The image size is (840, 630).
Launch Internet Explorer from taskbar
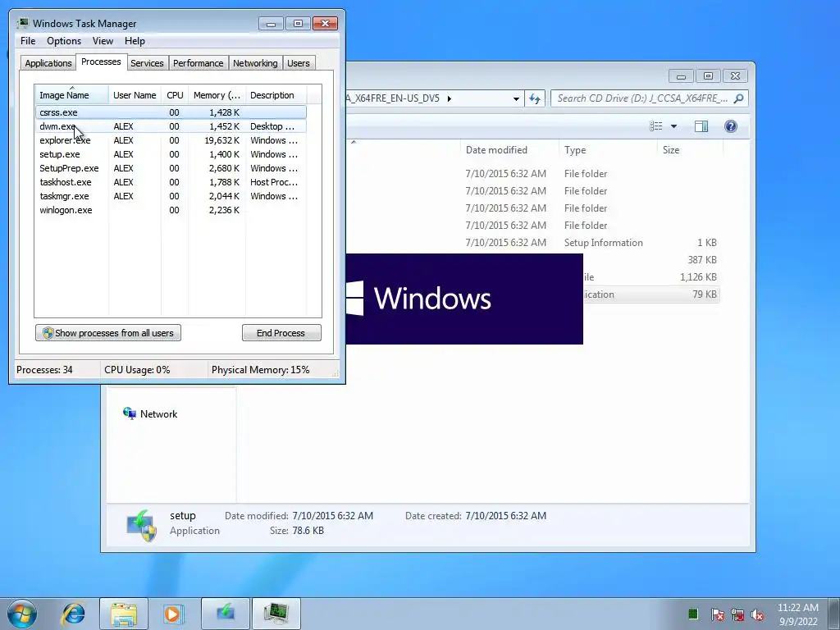[73, 614]
